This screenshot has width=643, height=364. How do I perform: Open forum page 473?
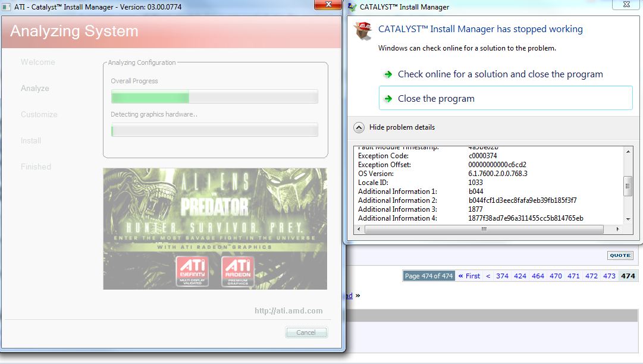(609, 276)
